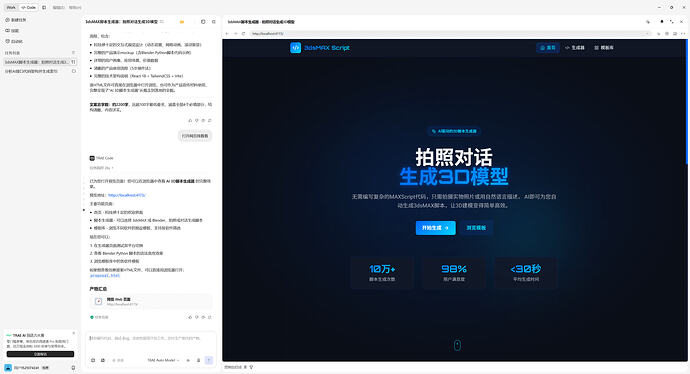This screenshot has width=690, height=374.
Task: Click the list icon after the chat title
Action: pos(162,22)
